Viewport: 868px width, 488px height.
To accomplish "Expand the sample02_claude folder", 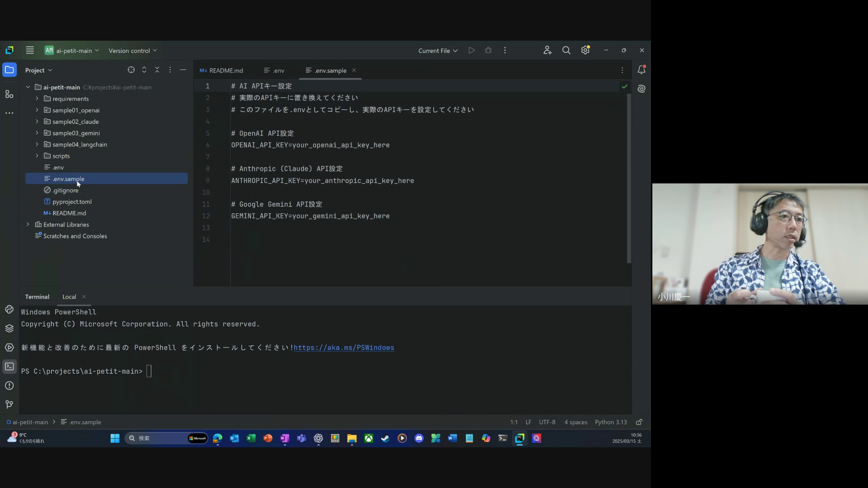I will coord(37,122).
